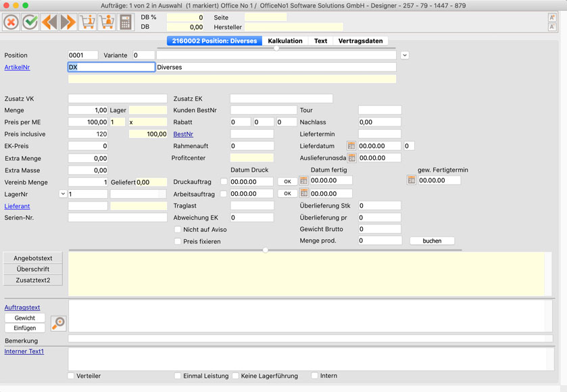Toggle the Druckauftrag checkbox

tap(224, 182)
